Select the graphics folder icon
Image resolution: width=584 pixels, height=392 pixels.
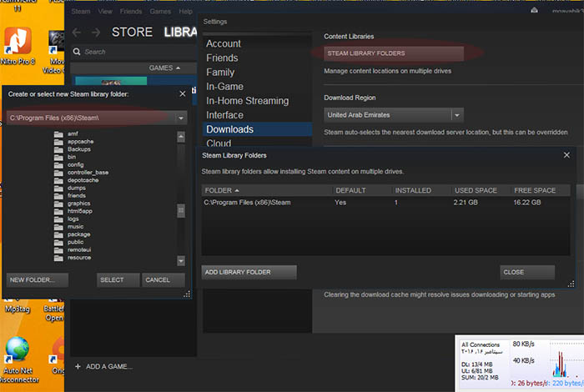tap(58, 204)
